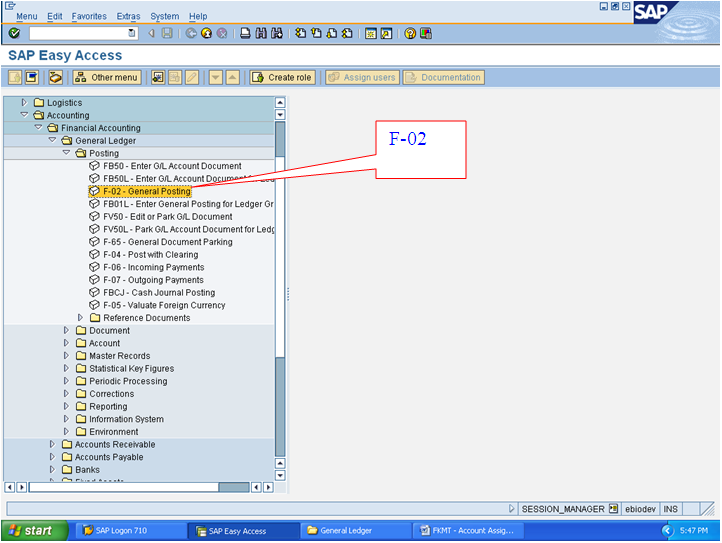Click the green Back arrow icon
Image resolution: width=722 pixels, height=543 pixels.
191,33
